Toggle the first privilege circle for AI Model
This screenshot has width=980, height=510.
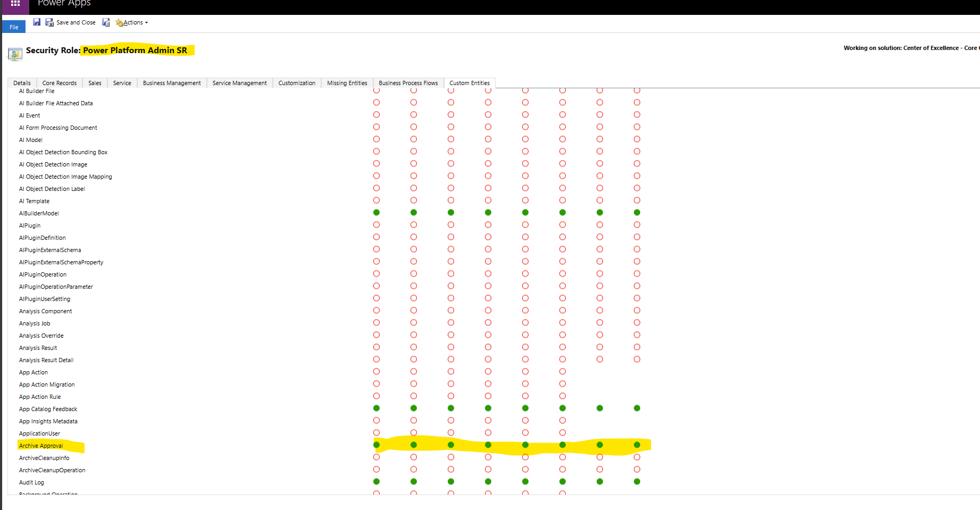(x=376, y=139)
